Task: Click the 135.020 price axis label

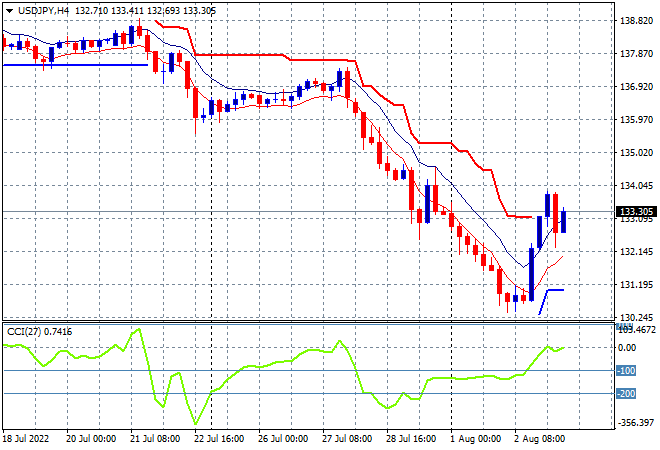Action: (636, 152)
